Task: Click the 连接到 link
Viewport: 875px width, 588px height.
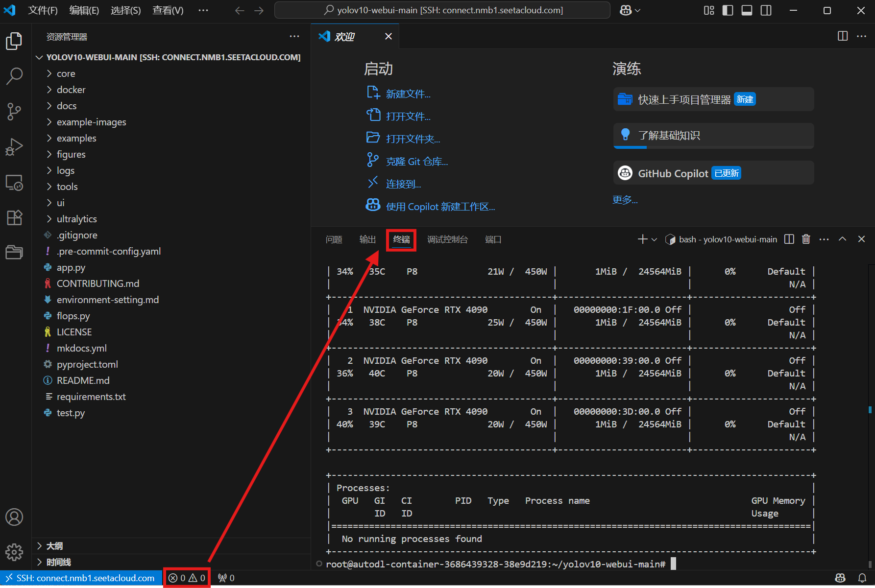Action: pyautogui.click(x=403, y=184)
